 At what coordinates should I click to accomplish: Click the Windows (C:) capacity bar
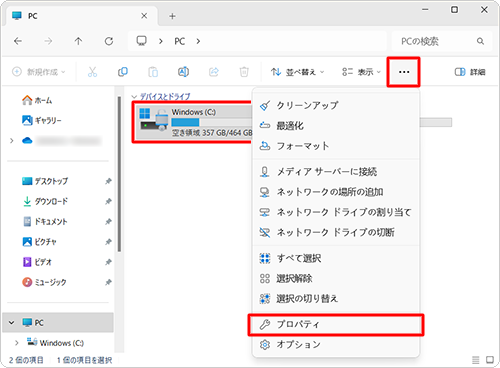click(212, 122)
